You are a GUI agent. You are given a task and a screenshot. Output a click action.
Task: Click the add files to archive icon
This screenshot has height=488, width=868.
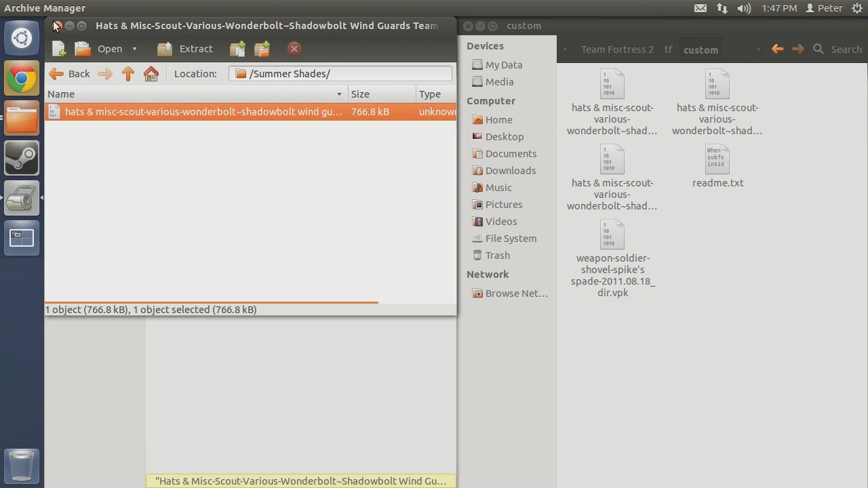click(x=237, y=49)
